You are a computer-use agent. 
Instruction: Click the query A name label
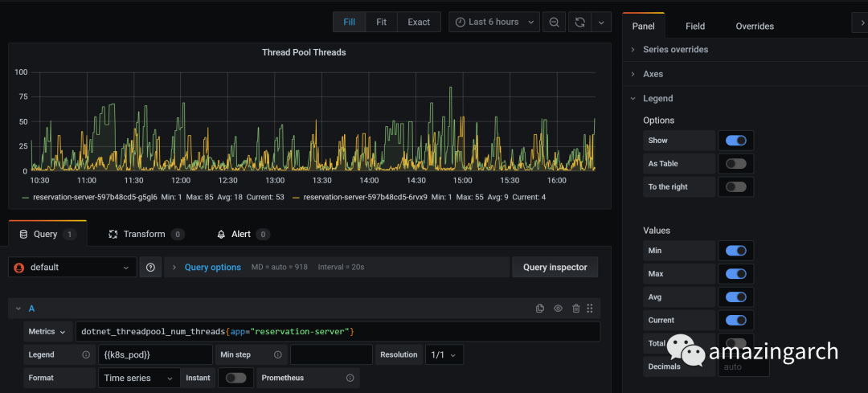point(31,309)
